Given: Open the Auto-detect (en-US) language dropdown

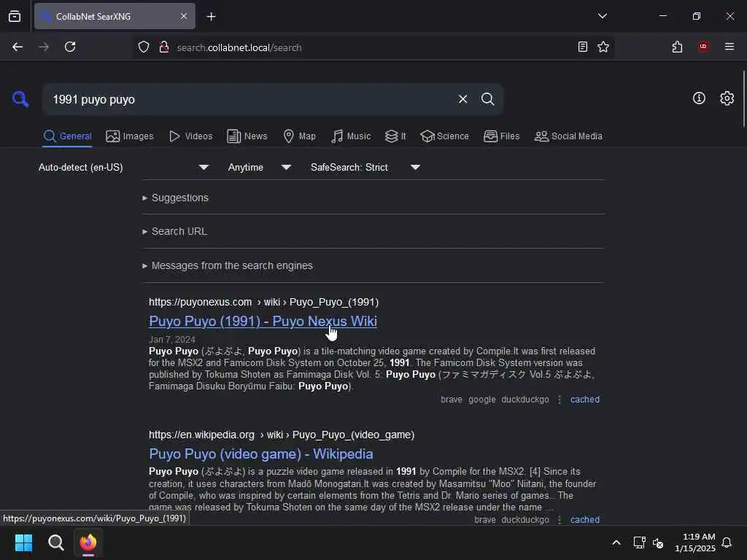Looking at the screenshot, I should [x=123, y=168].
